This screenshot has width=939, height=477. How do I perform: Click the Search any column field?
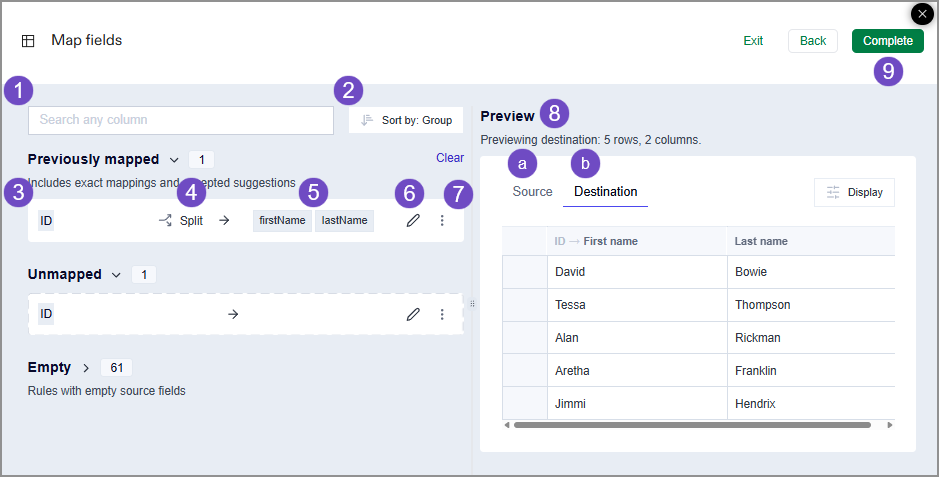(181, 120)
